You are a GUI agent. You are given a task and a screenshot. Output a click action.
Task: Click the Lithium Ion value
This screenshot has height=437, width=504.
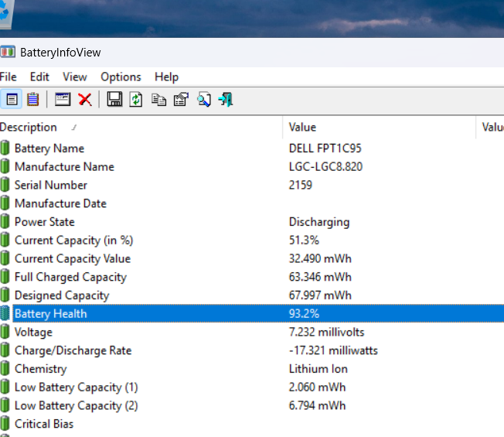pos(318,368)
